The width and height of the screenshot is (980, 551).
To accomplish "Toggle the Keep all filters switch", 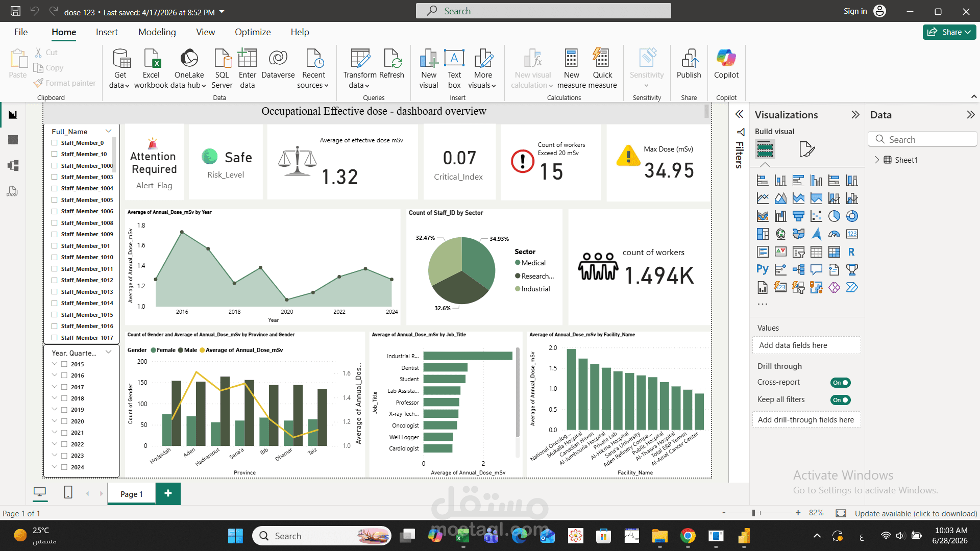I will 840,400.
